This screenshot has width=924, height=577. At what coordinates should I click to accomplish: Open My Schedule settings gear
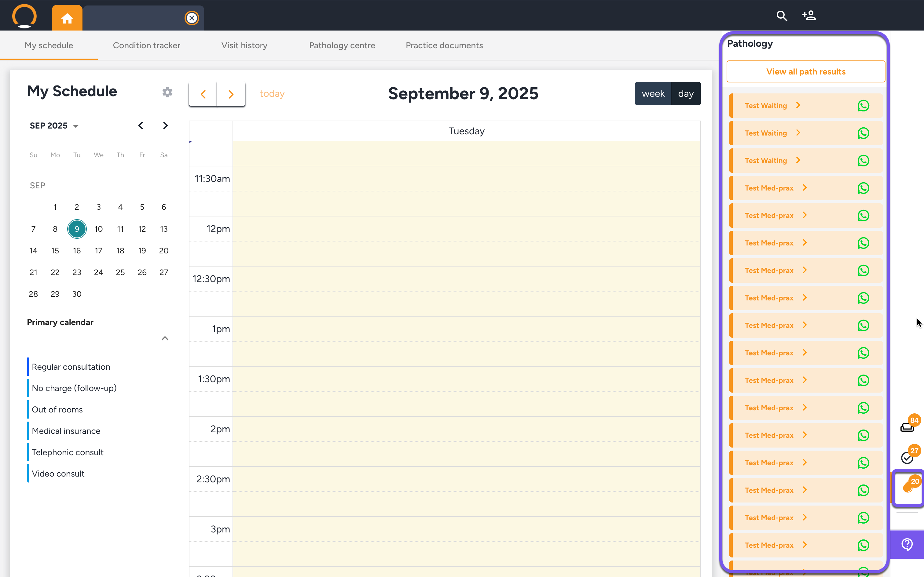pos(167,92)
